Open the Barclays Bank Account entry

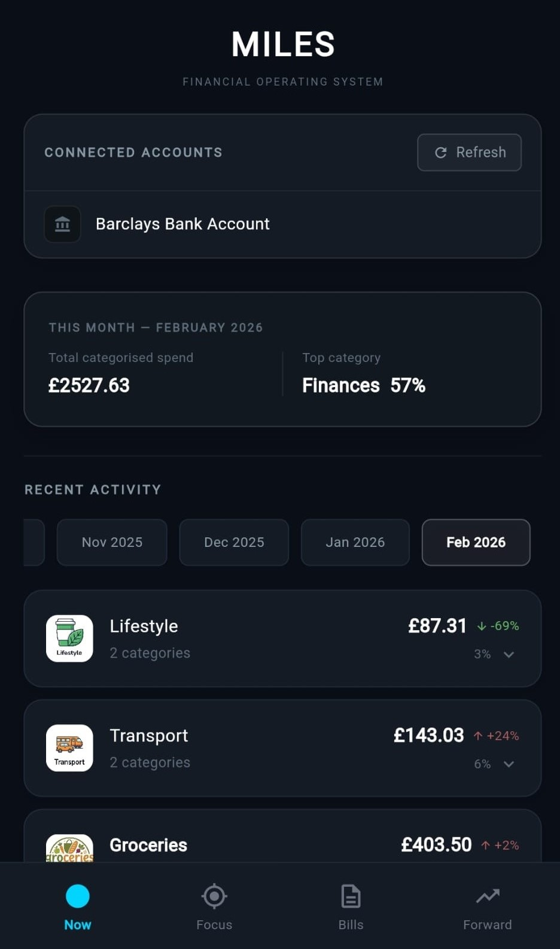(x=182, y=224)
